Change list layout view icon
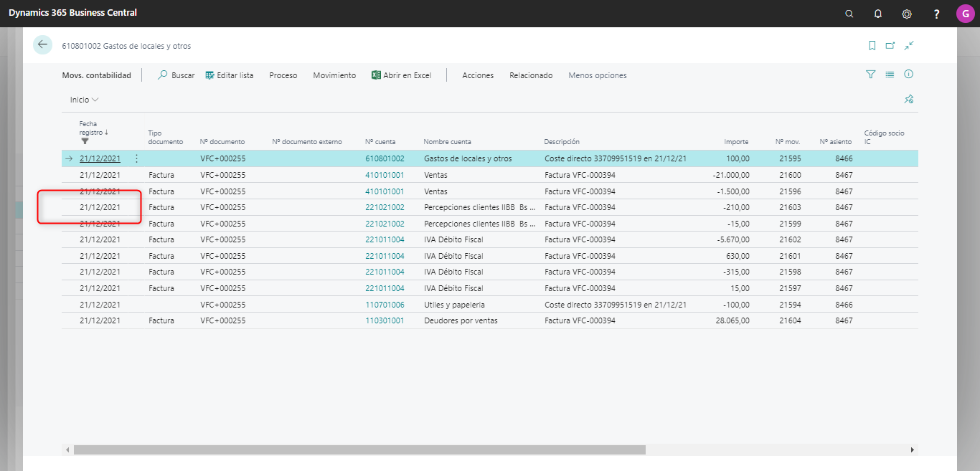Image resolution: width=980 pixels, height=471 pixels. click(x=890, y=75)
